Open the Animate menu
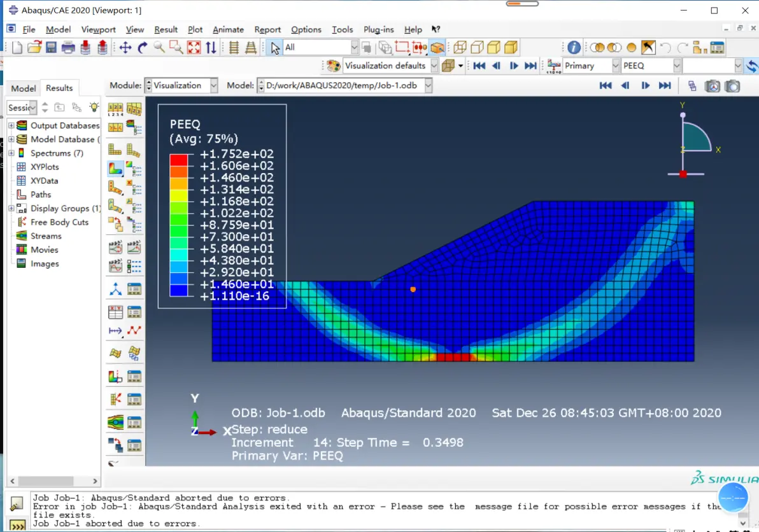Image resolution: width=759 pixels, height=532 pixels. coord(228,29)
